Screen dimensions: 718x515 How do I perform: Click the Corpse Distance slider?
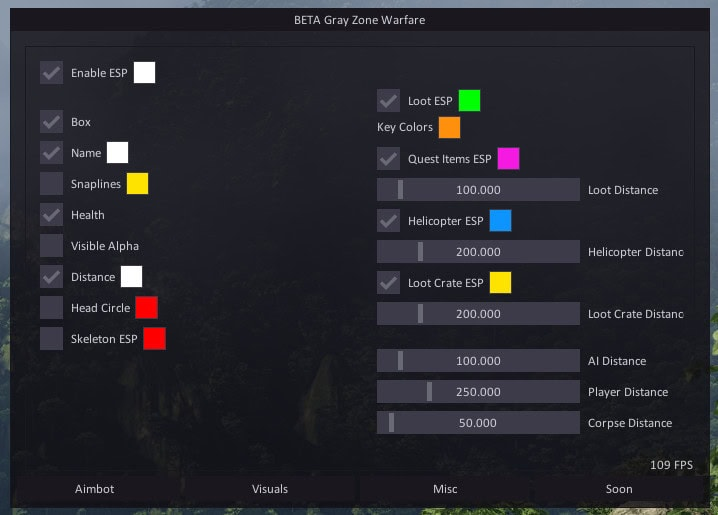point(478,423)
